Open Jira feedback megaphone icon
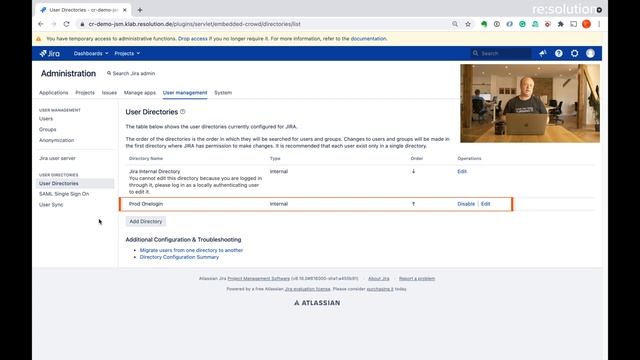640x360 pixels. pyautogui.click(x=542, y=53)
